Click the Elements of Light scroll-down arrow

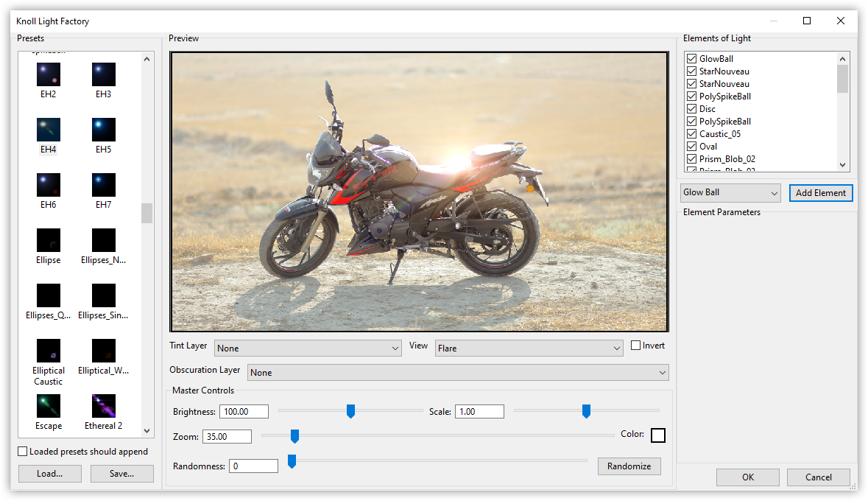pos(842,164)
